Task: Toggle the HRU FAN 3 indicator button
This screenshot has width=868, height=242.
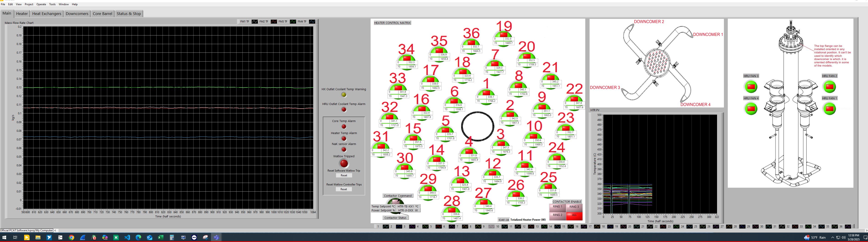Action: point(750,87)
